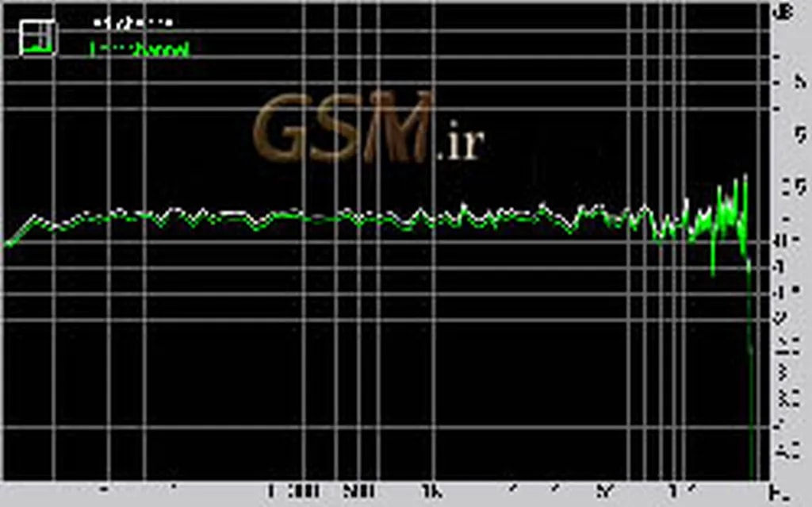Click the frequency axis tick label right of 500
Screen dimensions: 812x507
(431, 491)
